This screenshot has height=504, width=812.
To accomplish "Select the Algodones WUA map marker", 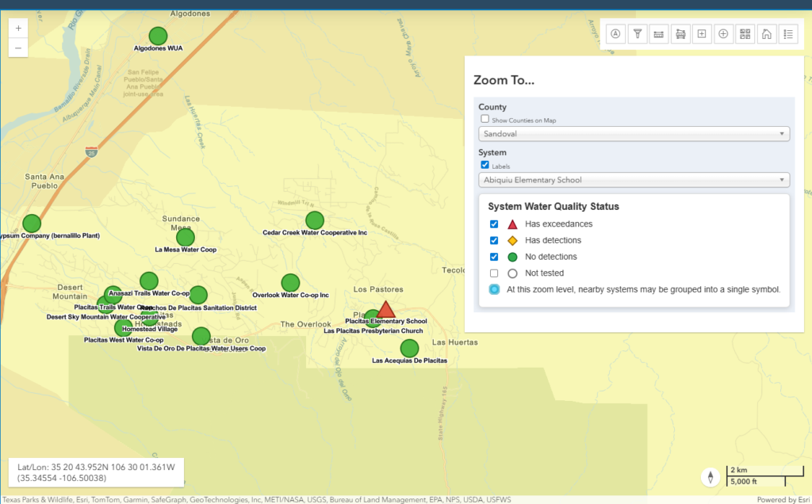I will (x=159, y=36).
